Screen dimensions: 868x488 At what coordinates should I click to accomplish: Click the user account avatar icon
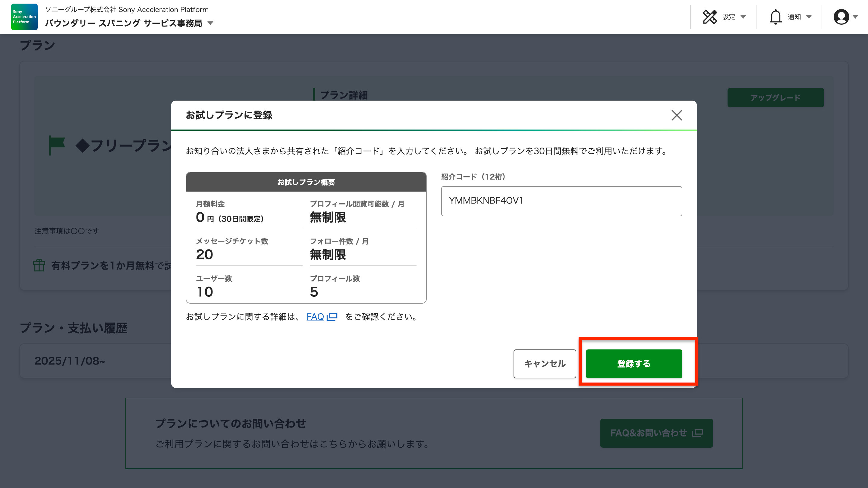coord(841,17)
